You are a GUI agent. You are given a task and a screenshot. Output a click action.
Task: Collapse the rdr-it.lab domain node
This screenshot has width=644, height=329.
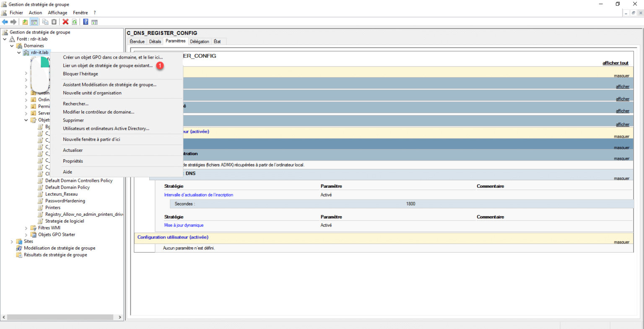[x=19, y=52]
